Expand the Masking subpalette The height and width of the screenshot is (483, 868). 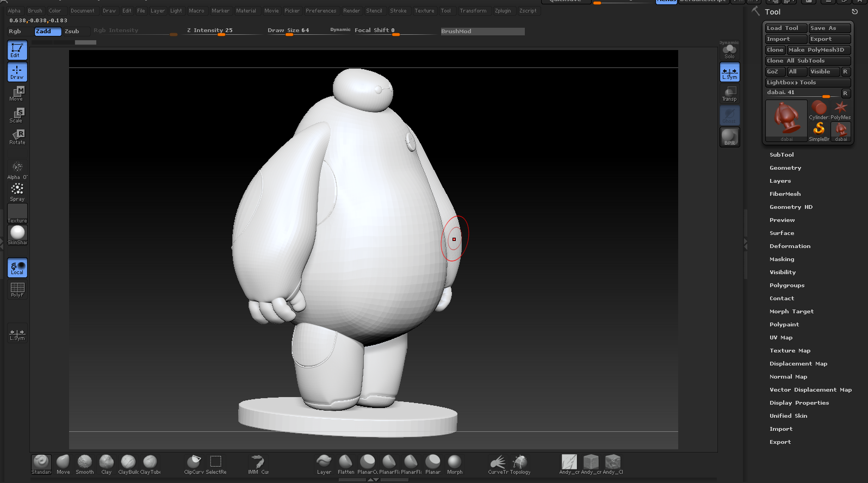[782, 259]
